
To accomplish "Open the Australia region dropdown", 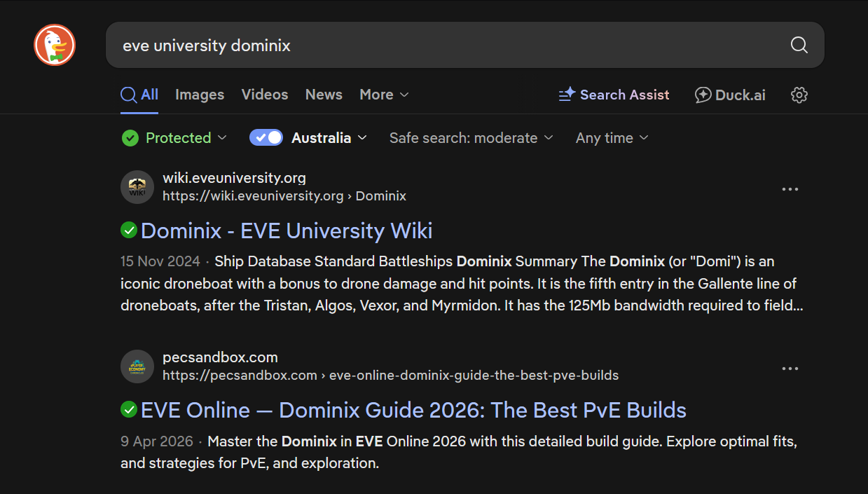I will 329,138.
